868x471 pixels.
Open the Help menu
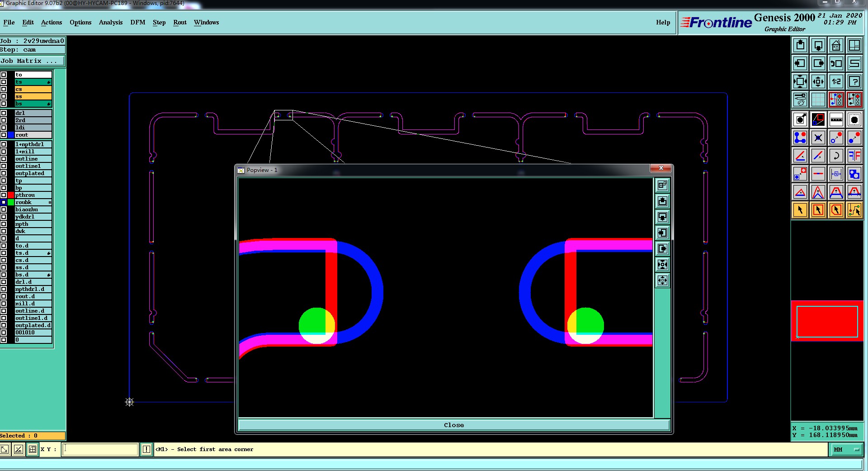[x=663, y=22]
